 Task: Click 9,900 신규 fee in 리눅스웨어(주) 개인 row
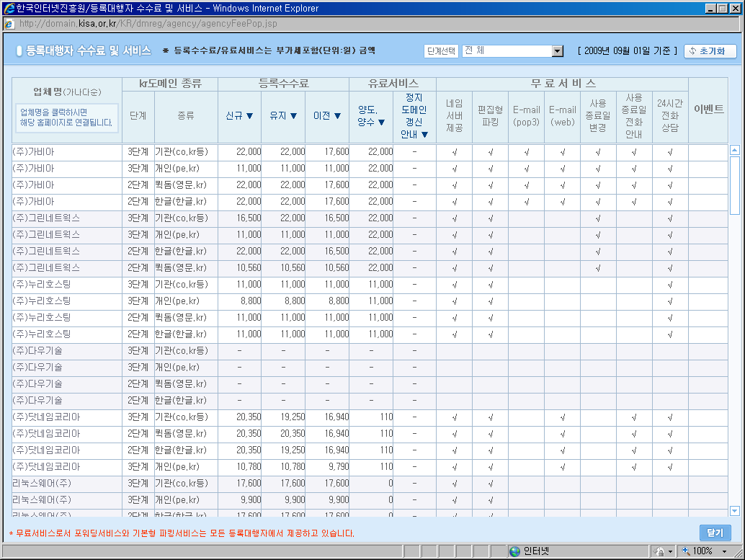click(251, 499)
